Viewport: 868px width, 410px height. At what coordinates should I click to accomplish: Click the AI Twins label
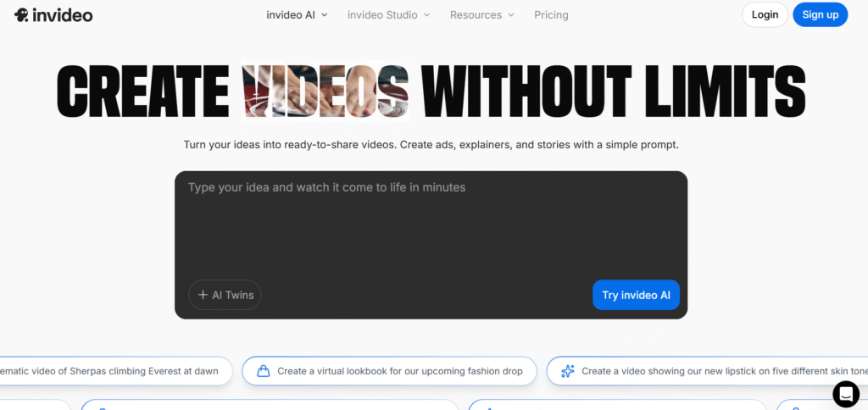click(233, 295)
